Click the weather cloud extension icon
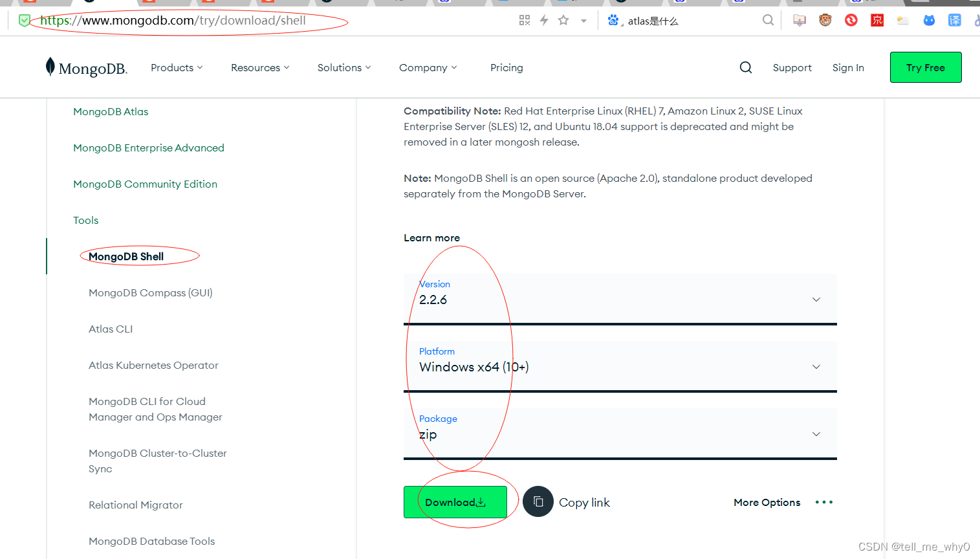The image size is (980, 559). [903, 20]
